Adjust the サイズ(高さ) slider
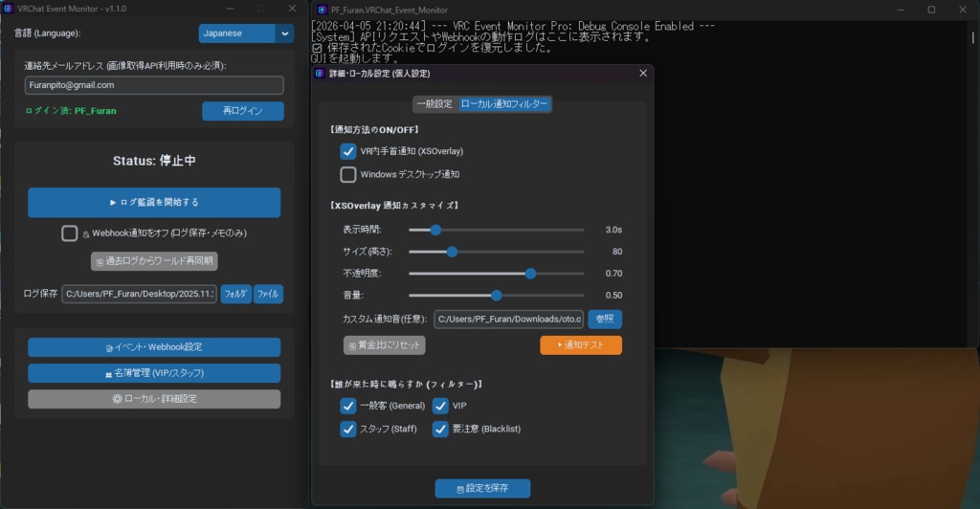The image size is (980, 509). click(x=497, y=252)
